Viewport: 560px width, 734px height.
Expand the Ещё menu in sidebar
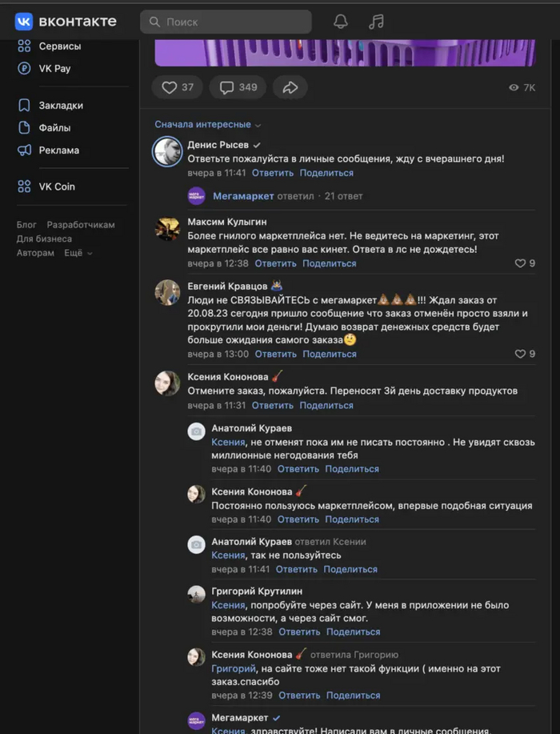click(78, 253)
